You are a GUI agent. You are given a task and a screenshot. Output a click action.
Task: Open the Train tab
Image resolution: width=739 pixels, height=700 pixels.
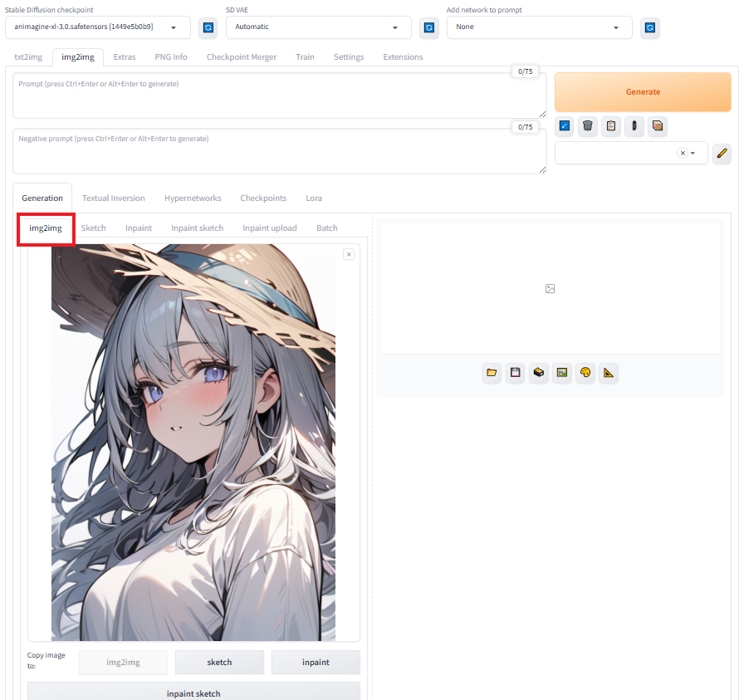pyautogui.click(x=305, y=57)
